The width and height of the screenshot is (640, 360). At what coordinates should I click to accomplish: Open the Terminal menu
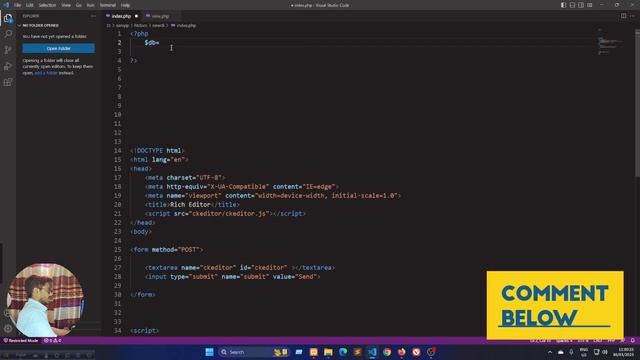(108, 5)
